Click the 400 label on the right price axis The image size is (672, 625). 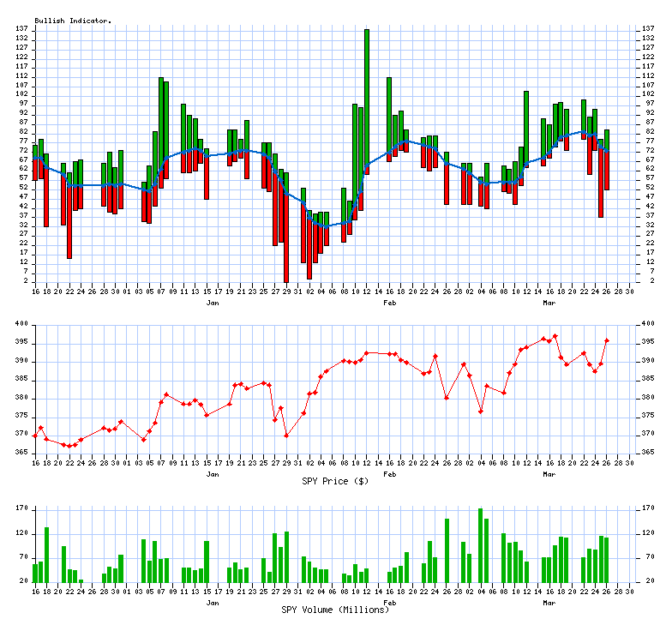648,324
